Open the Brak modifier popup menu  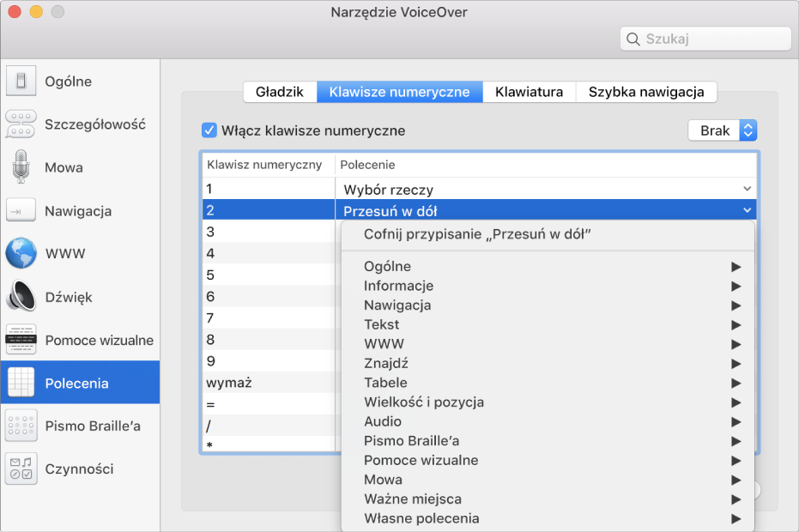click(722, 130)
